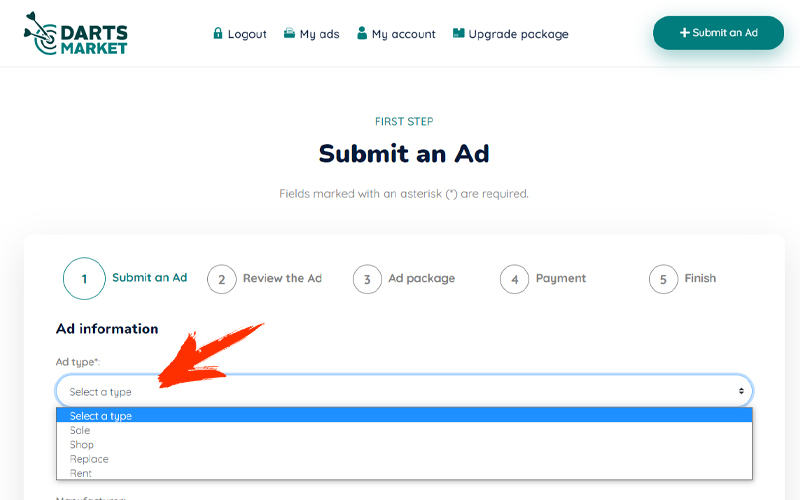This screenshot has width=800, height=500.
Task: Click the step 2 circle icon
Action: pyautogui.click(x=222, y=279)
